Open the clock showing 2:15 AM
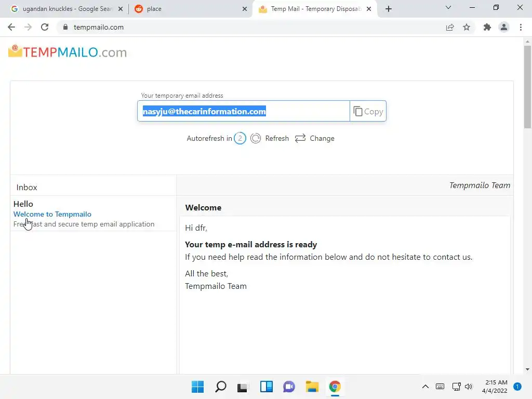This screenshot has width=532, height=399. point(495,387)
